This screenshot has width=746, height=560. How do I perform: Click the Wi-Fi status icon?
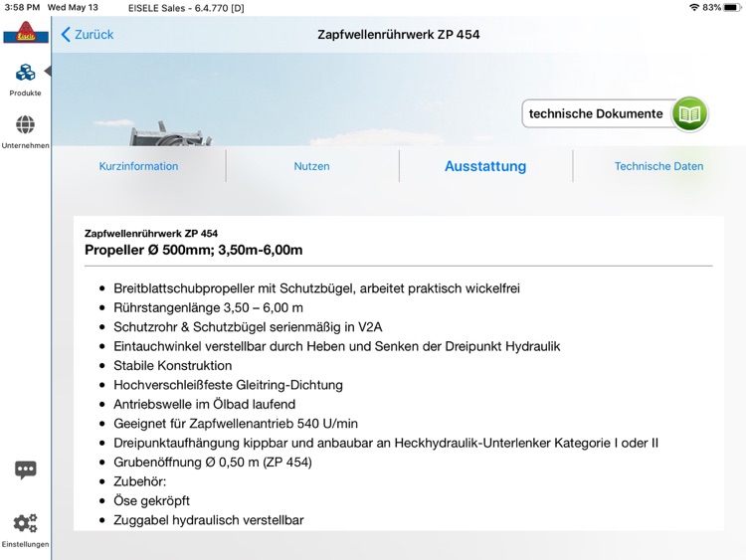694,7
